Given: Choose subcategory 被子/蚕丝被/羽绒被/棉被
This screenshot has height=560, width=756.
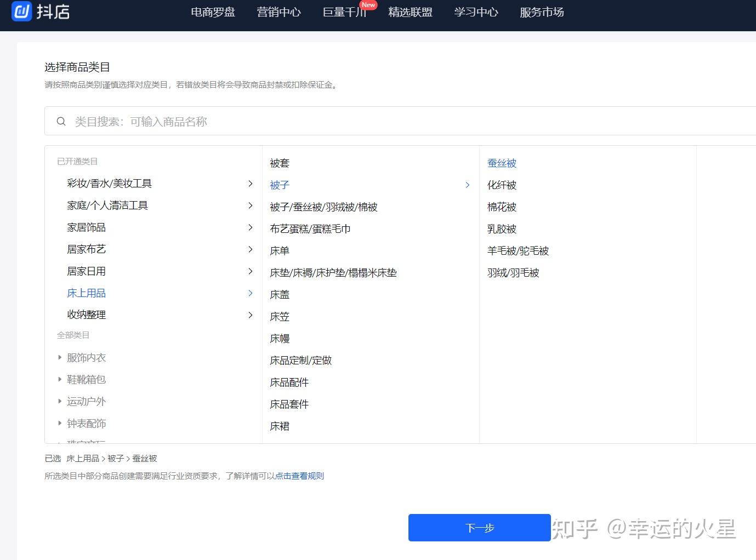Looking at the screenshot, I should (x=323, y=207).
